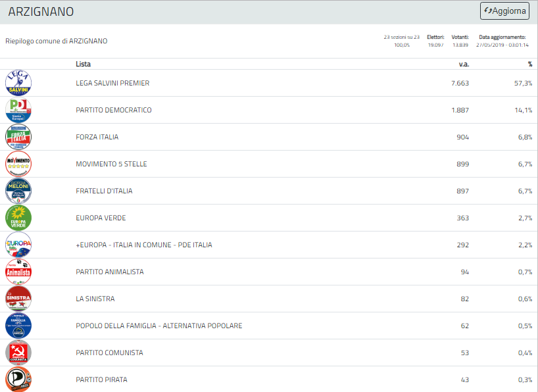Screen dimensions: 538x392
Task: Select +EUROPA - ITALIA IN COMUNE - PDE ITALIA
Action: coord(144,245)
